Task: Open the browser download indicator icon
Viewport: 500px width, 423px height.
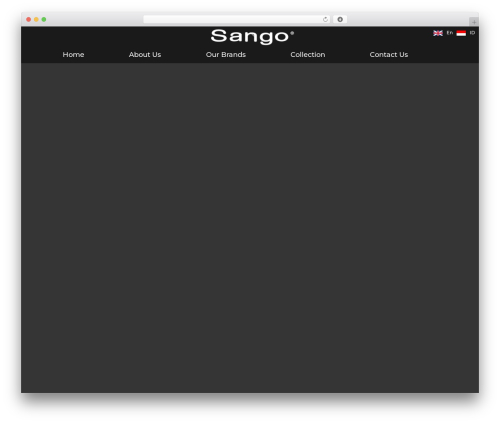Action: coord(340,19)
